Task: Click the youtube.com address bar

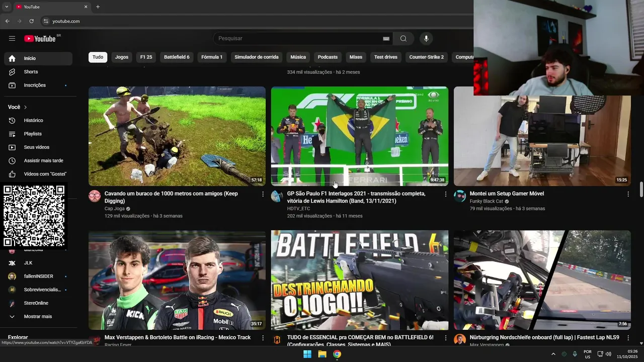Action: (x=257, y=21)
